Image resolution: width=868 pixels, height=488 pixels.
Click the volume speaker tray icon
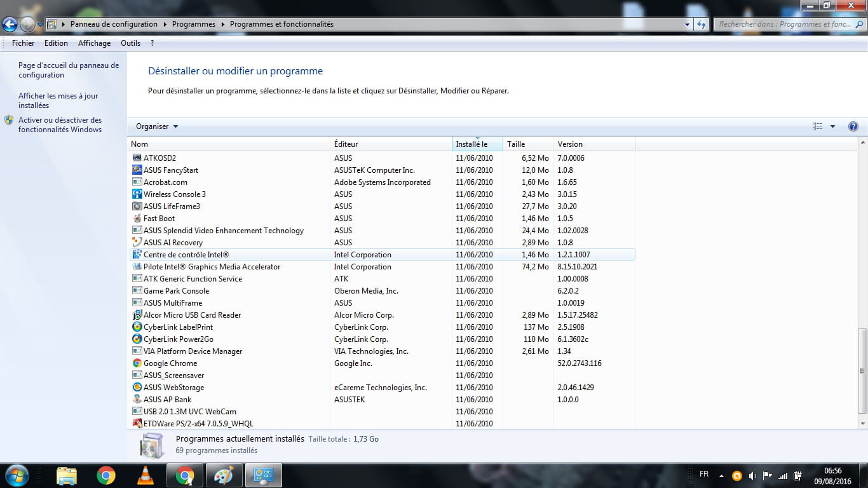pos(752,475)
